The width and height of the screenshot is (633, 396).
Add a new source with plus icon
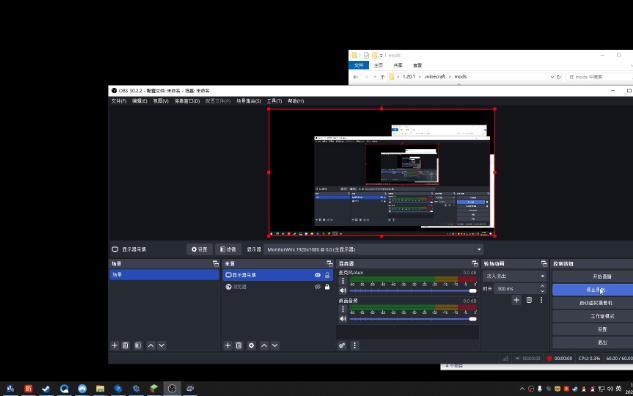point(228,346)
